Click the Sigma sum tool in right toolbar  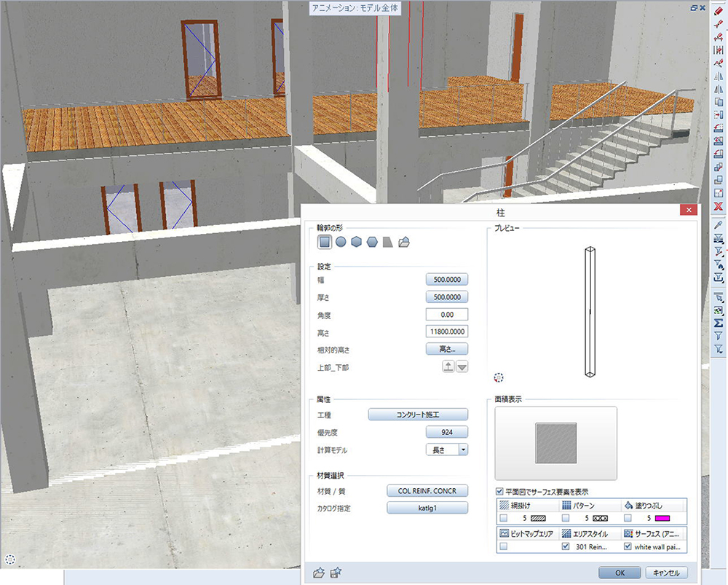719,323
